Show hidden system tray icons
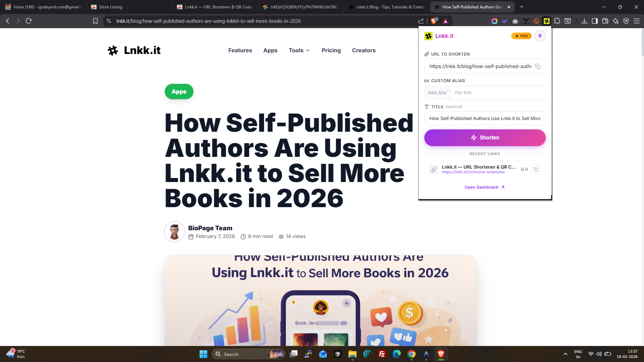Screen dimensions: 644x362 (566, 354)
